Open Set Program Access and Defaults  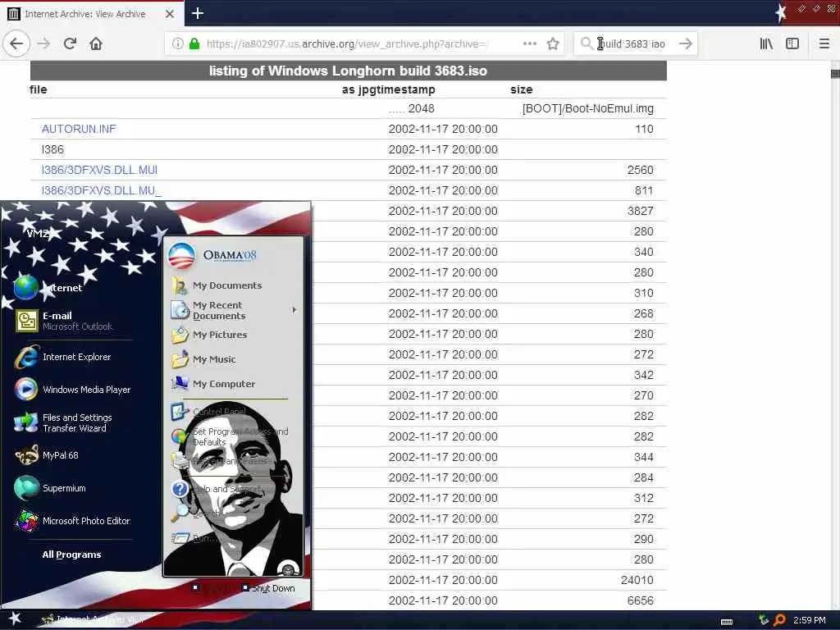coord(231,436)
